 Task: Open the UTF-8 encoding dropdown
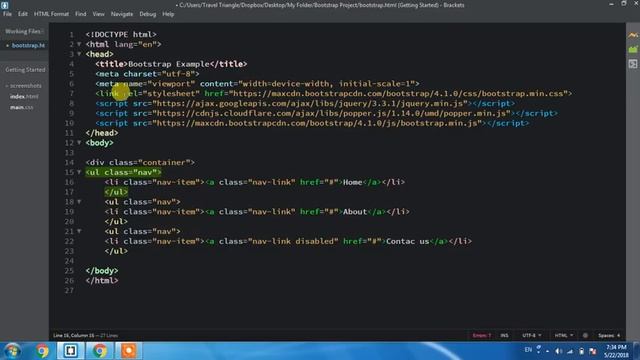[531, 336]
